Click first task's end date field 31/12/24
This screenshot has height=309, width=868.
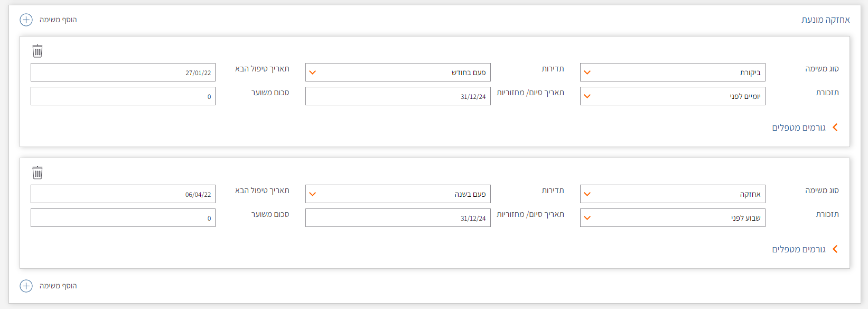[x=397, y=96]
